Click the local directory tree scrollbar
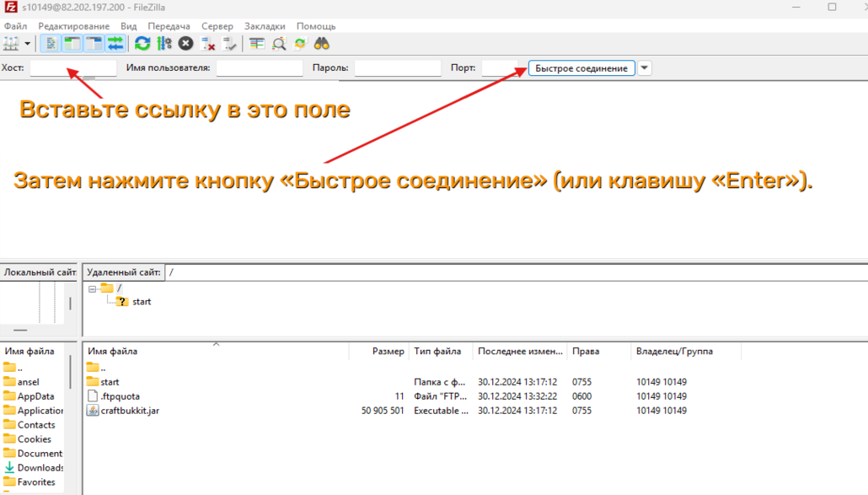868x495 pixels. [70, 304]
